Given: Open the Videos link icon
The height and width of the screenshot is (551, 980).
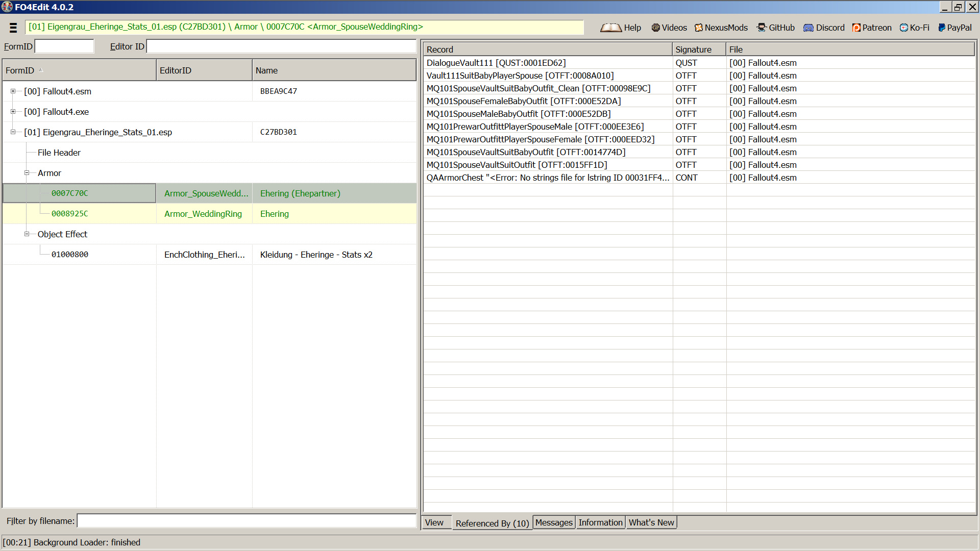Looking at the screenshot, I should [x=656, y=28].
